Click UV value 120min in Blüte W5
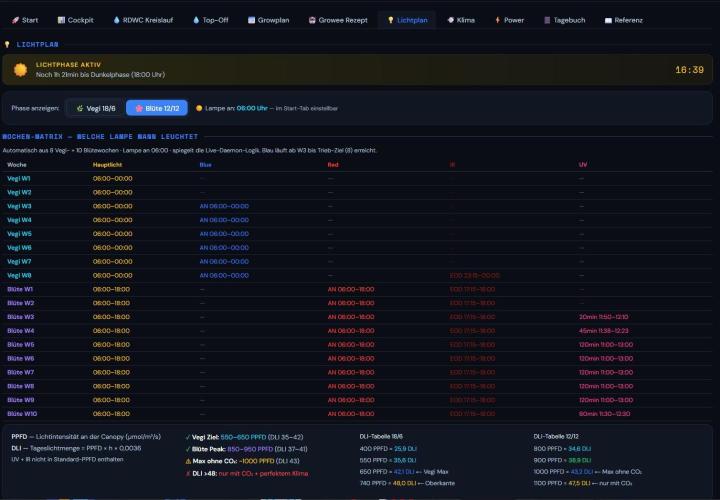The image size is (720, 500). 606,344
